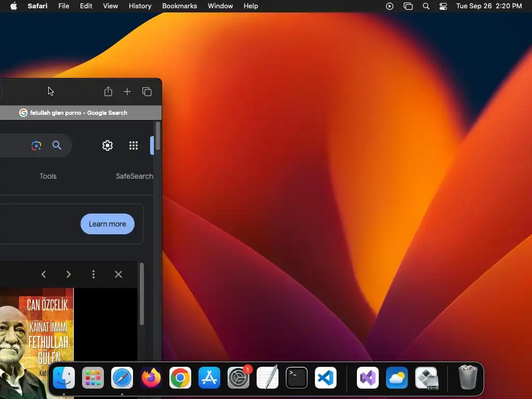Screen dimensions: 532x399
Task: Click Safari icon in the Dock
Action: pyautogui.click(x=122, y=378)
